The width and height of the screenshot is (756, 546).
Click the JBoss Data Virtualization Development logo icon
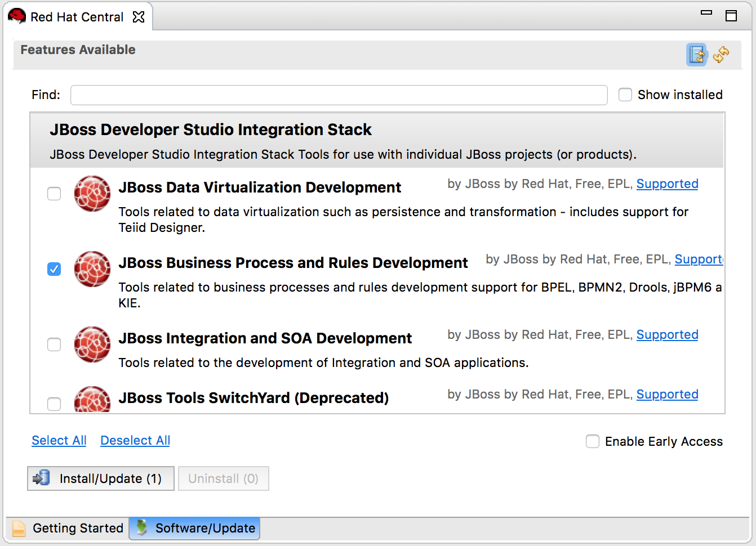coord(92,194)
